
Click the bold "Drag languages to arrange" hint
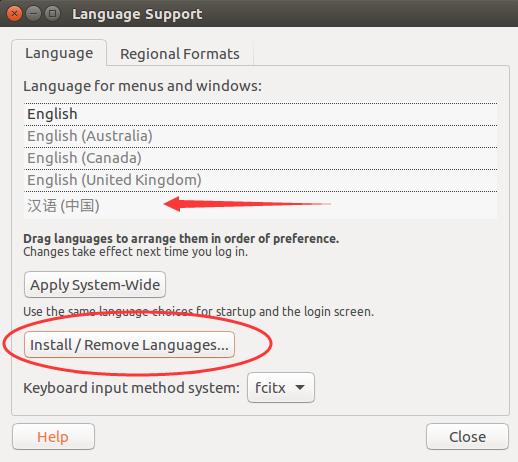[181, 239]
